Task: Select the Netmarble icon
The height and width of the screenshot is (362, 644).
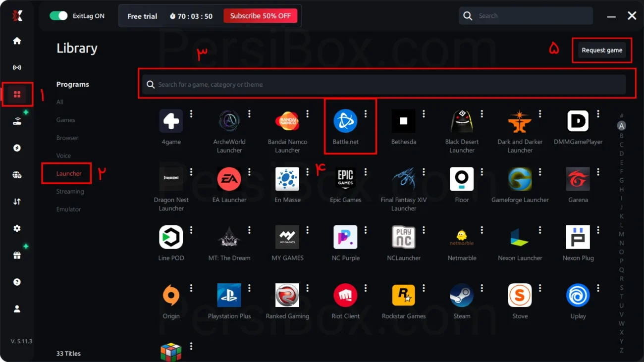Action: [462, 237]
